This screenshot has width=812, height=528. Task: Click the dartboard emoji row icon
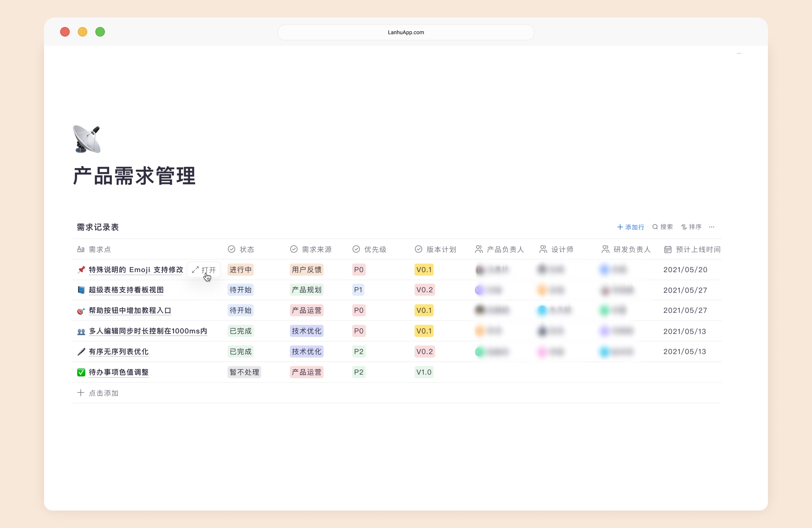click(x=81, y=310)
